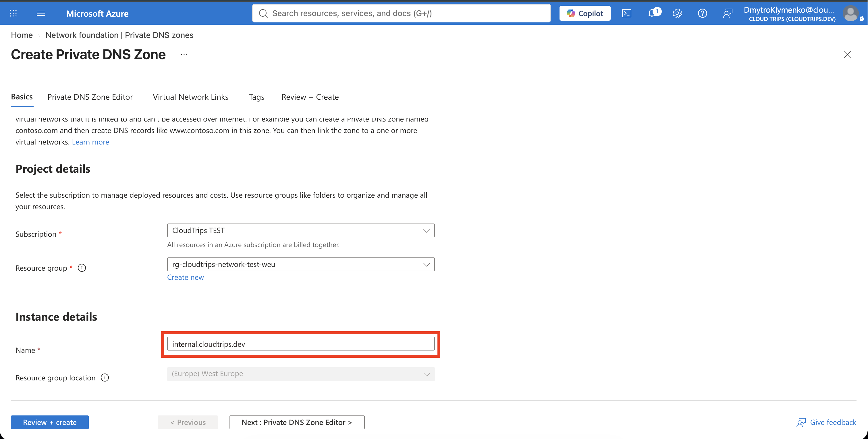Image resolution: width=868 pixels, height=439 pixels.
Task: Click the billed together helper text
Action: [253, 245]
